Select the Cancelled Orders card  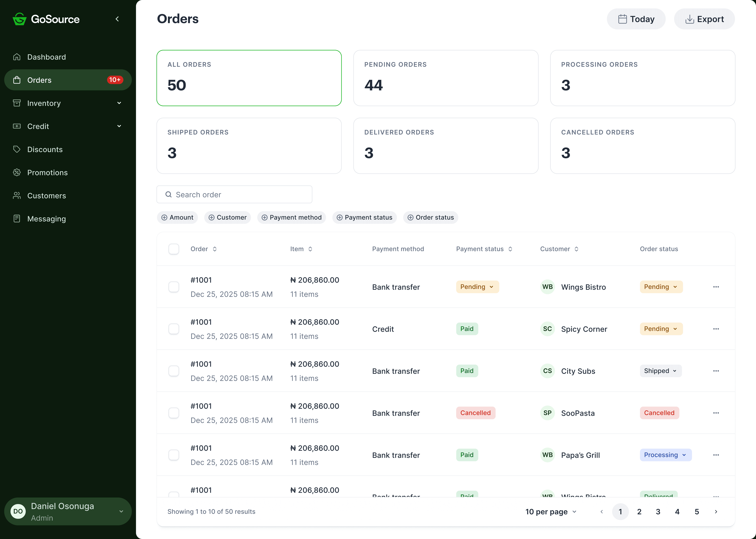(x=642, y=146)
